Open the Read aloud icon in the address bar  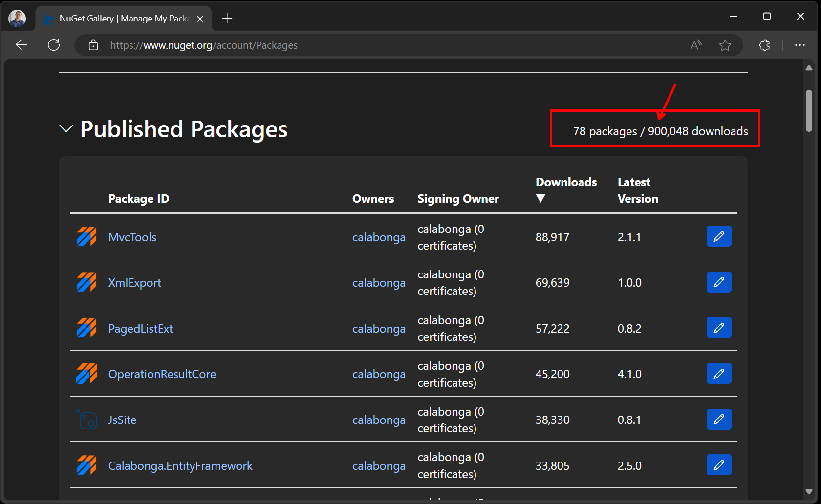[x=696, y=45]
